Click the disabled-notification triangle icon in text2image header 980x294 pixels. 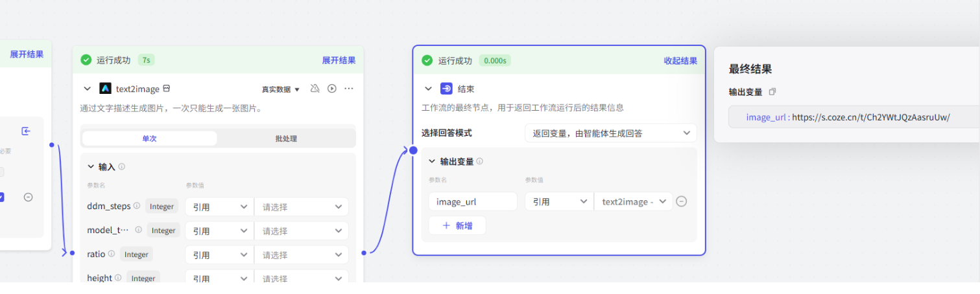315,89
